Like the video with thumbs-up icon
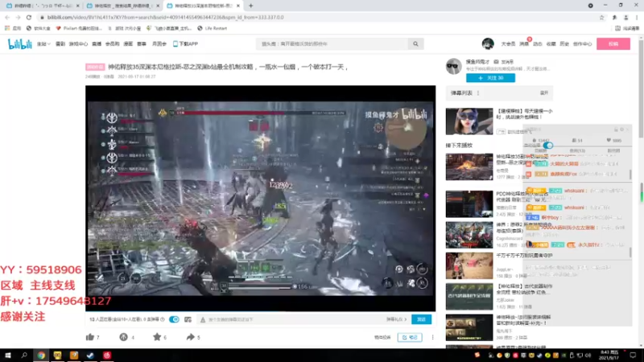Screen dimensions: 644x362 pos(90,337)
